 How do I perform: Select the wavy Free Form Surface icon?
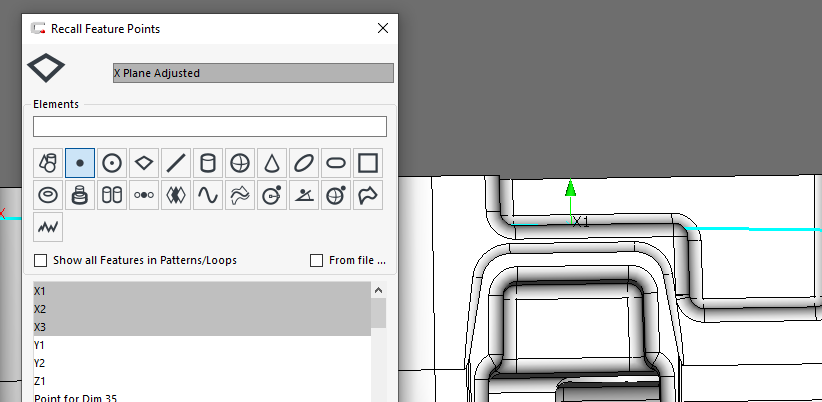(240, 195)
